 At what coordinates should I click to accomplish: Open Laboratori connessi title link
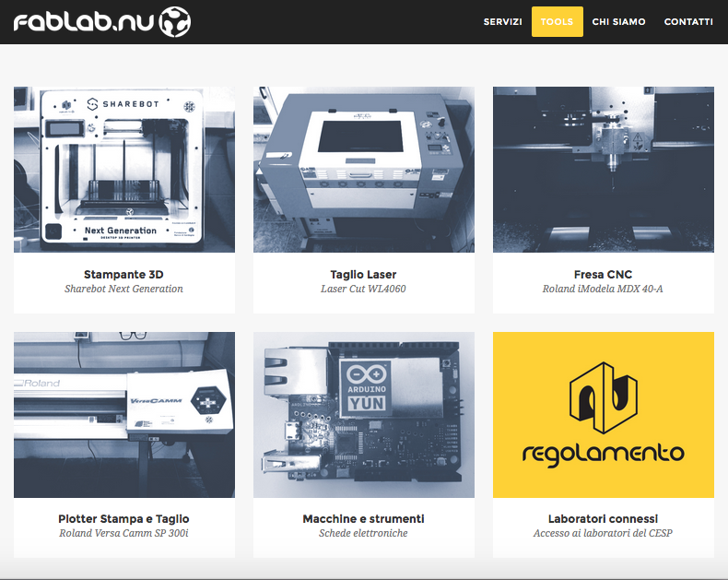pos(603,518)
